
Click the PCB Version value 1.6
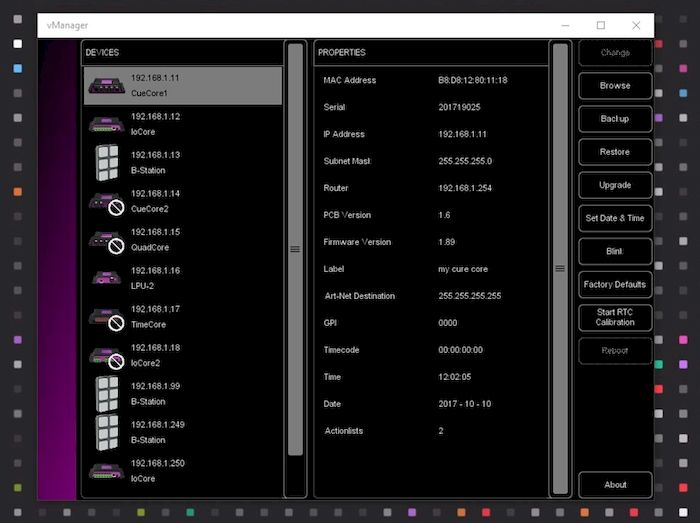click(x=444, y=215)
